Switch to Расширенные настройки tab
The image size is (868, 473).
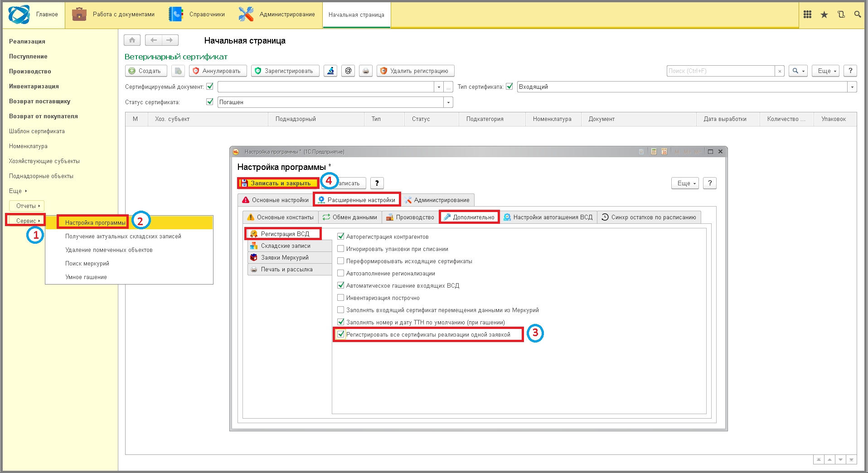(x=357, y=200)
